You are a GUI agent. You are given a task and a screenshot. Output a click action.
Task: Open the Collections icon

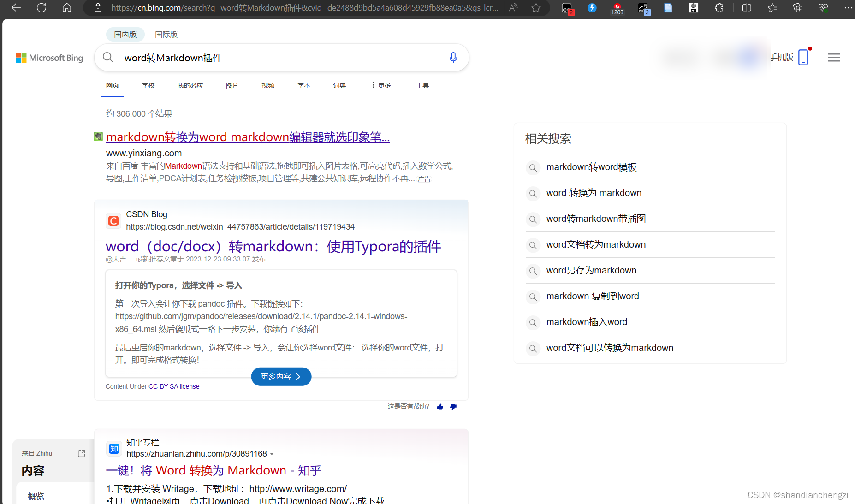click(x=798, y=8)
